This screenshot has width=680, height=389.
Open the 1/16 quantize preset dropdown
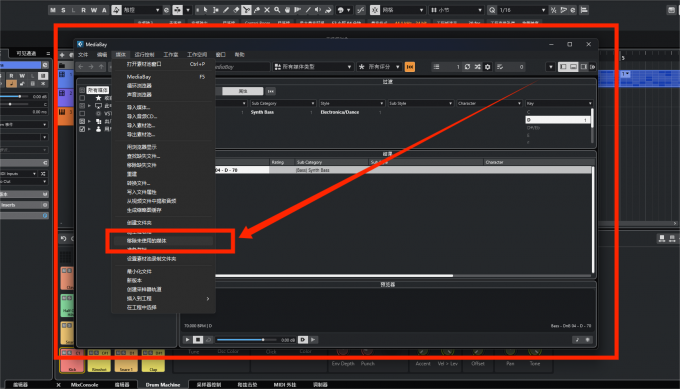click(x=522, y=10)
